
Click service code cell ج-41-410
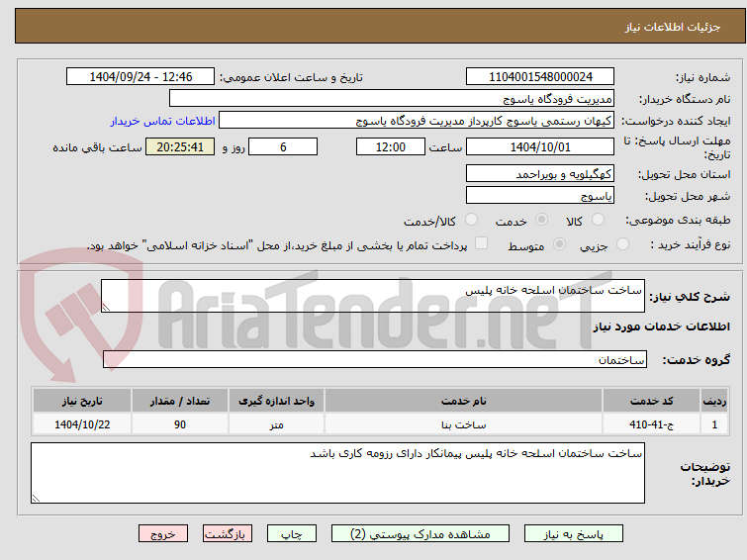651,424
